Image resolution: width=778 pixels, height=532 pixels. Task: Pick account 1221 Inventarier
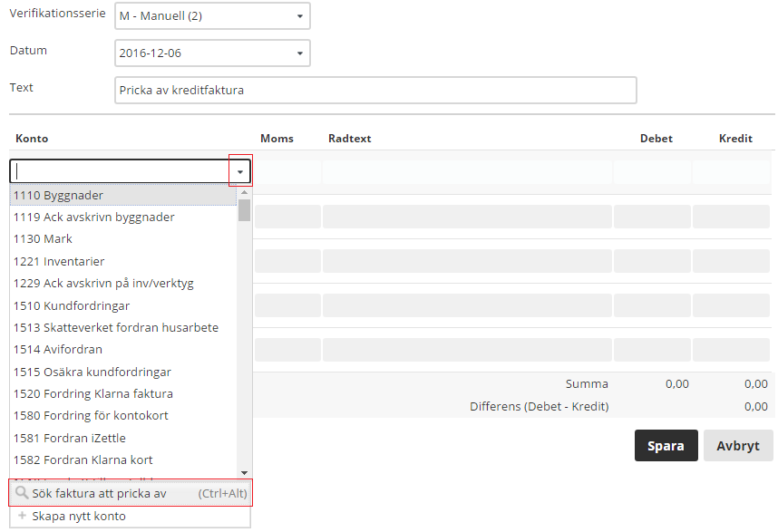coord(123,261)
